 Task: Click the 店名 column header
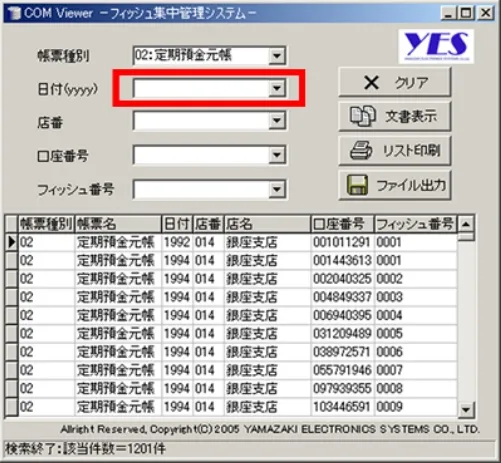[267, 224]
